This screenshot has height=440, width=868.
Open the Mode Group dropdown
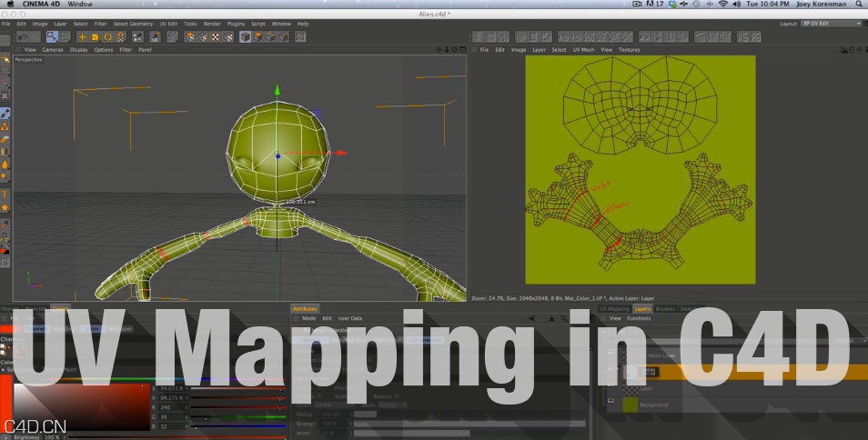point(392,405)
